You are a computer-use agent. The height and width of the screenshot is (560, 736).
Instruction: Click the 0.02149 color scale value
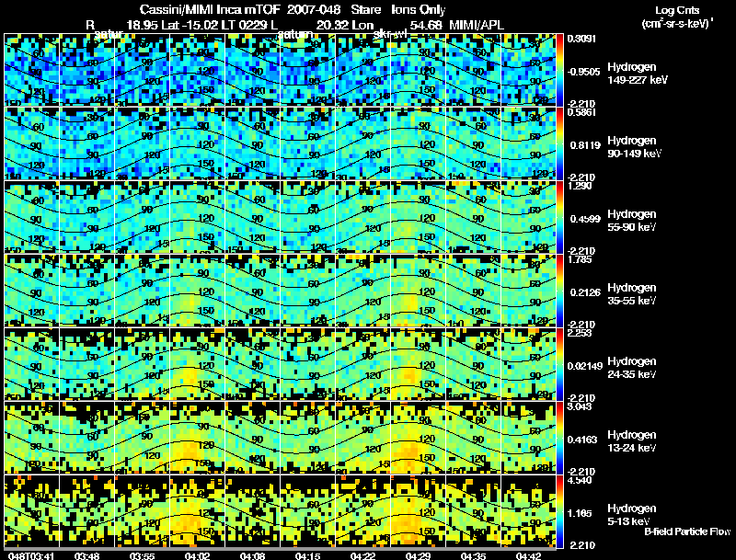(585, 366)
